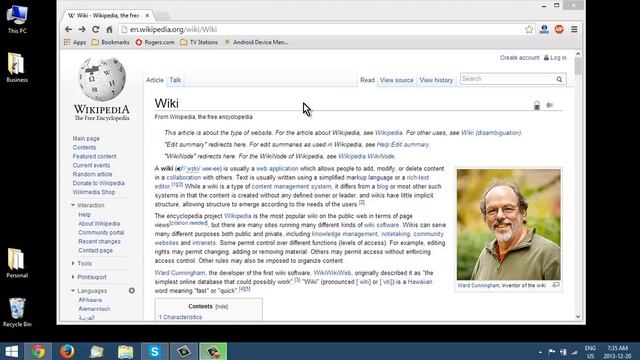
Task: Collapse the Interaction sidebar section
Action: pos(73,205)
